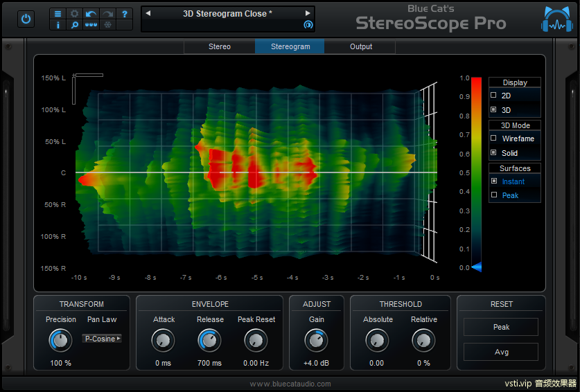Select the Stereogram tab
The width and height of the screenshot is (580, 392).
pyautogui.click(x=290, y=46)
